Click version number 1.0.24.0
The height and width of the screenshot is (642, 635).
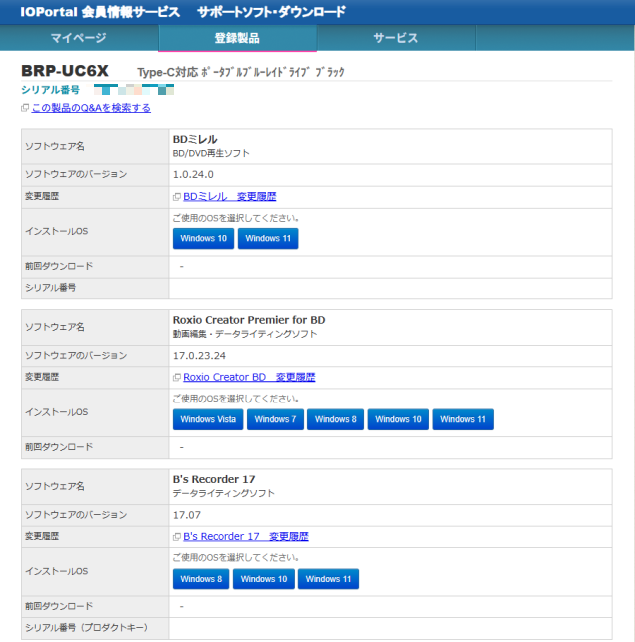pyautogui.click(x=193, y=174)
